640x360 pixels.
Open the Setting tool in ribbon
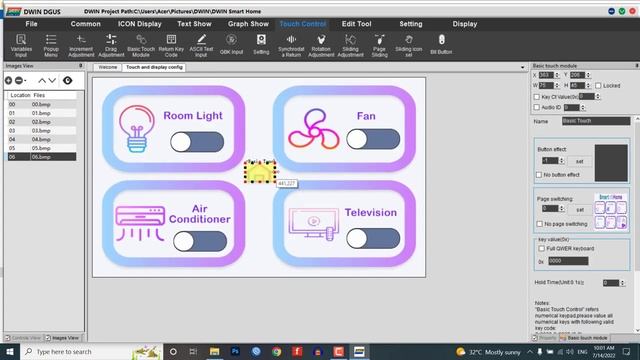tap(261, 44)
